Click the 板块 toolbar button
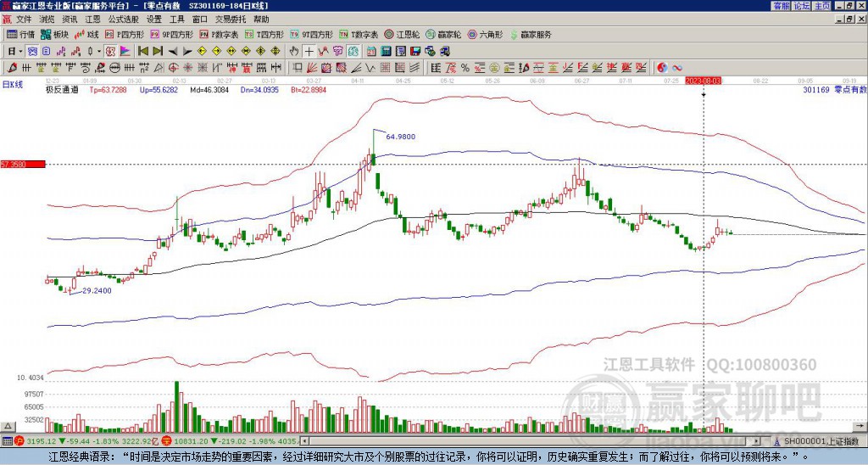This screenshot has width=868, height=465. tap(54, 34)
